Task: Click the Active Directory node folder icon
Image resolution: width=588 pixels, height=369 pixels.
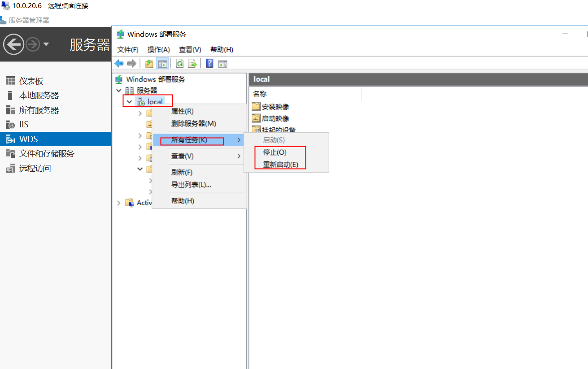Action: 130,203
